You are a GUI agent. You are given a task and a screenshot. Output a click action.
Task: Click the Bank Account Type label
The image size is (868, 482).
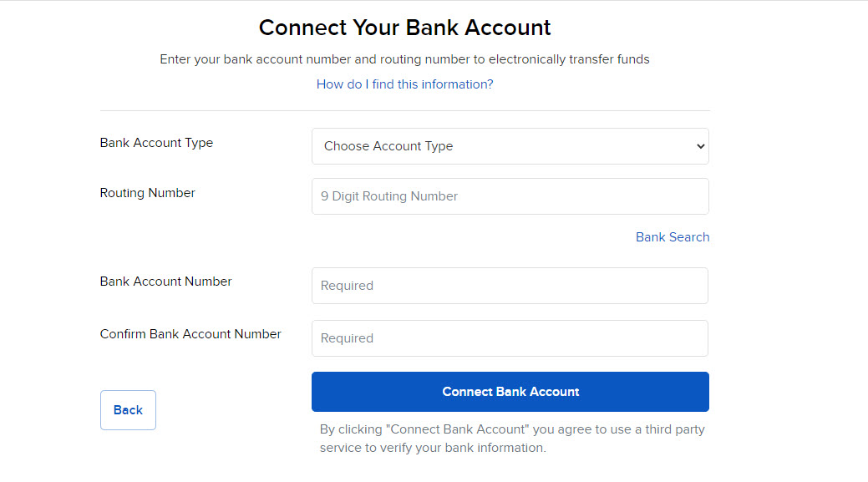156,143
